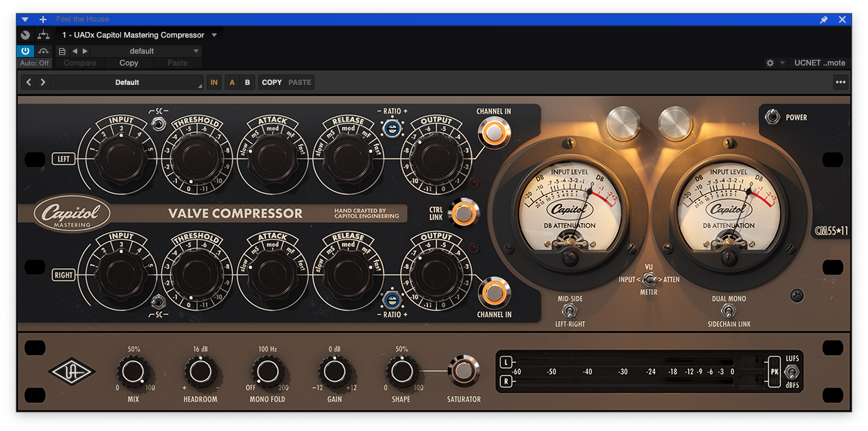868x431 pixels.
Task: Click the right channel RATIO screw
Action: pyautogui.click(x=392, y=299)
